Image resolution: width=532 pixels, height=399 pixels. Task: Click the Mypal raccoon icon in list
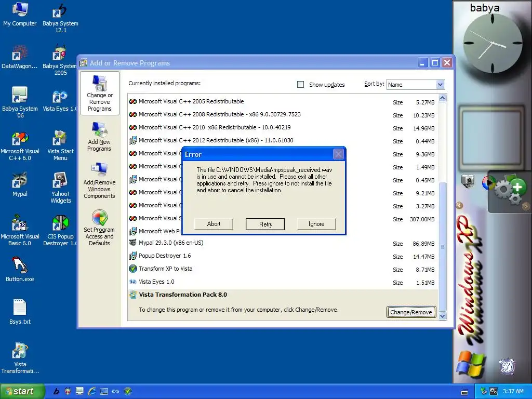pos(132,243)
